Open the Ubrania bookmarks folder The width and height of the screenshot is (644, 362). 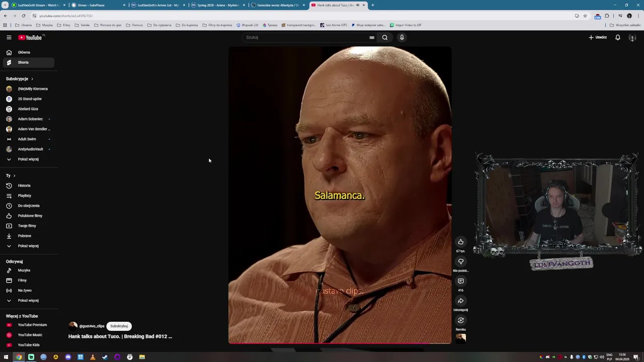pos(23,25)
